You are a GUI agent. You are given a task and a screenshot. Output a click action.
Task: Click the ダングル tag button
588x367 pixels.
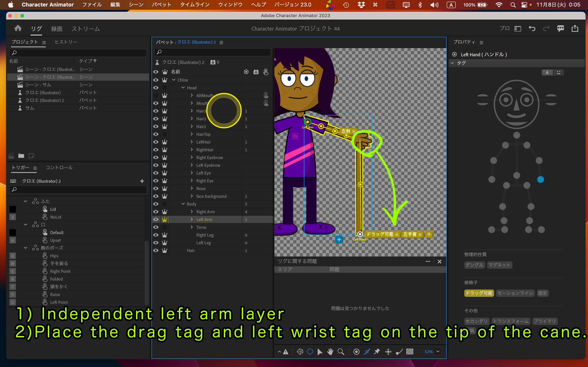pyautogui.click(x=474, y=265)
